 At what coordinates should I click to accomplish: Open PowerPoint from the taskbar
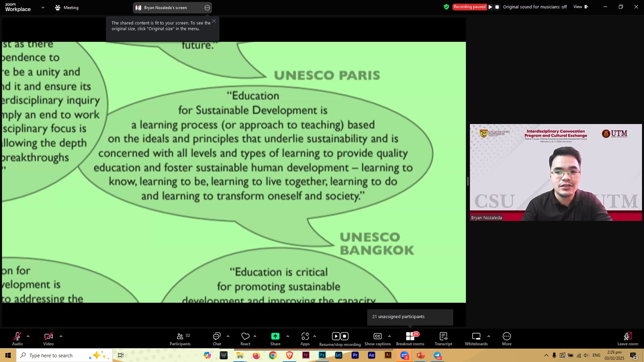pos(421,355)
